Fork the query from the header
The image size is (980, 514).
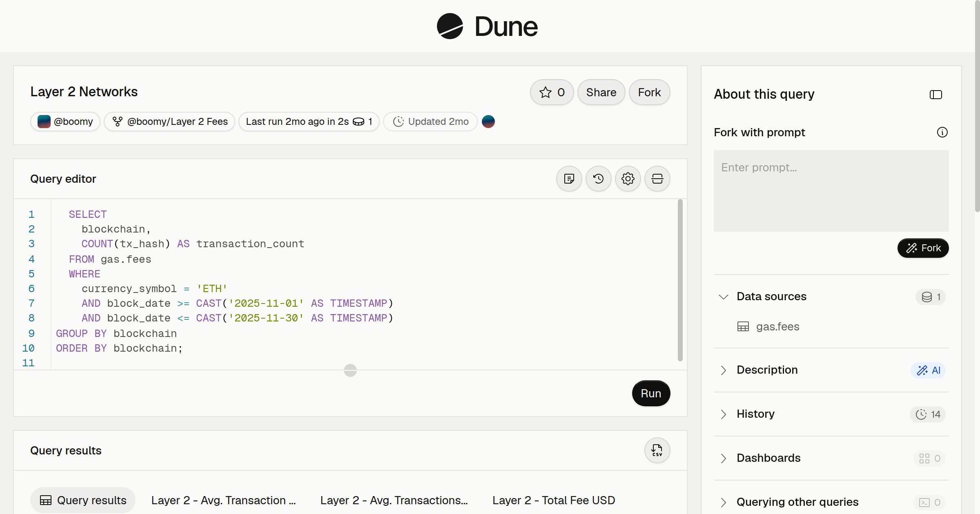click(x=649, y=92)
